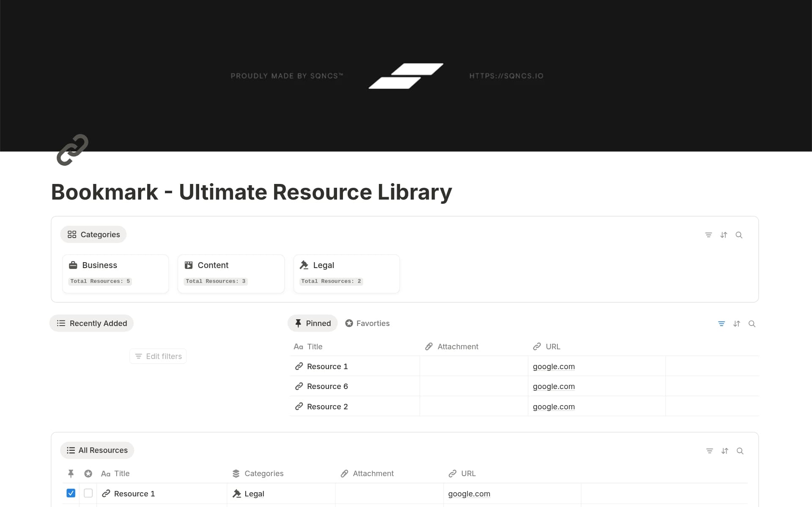Uncheck the pinned checkbox for Resource 1

(x=71, y=493)
